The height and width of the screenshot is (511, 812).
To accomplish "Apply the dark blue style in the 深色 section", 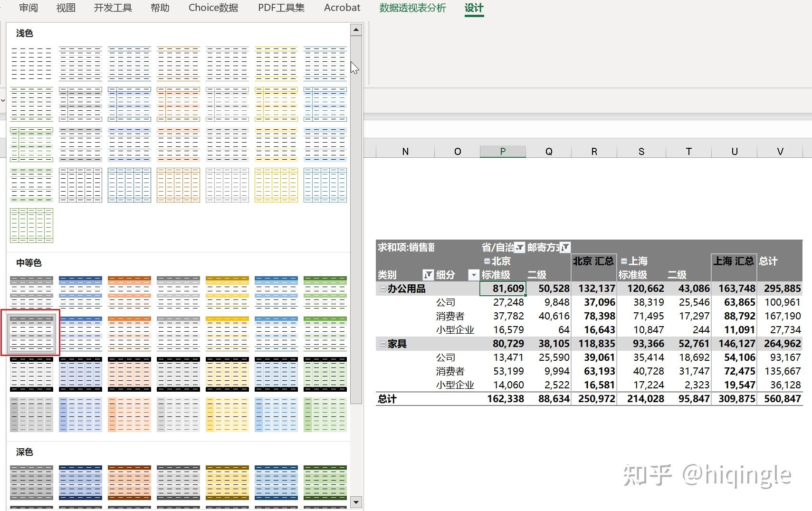I will [x=80, y=482].
